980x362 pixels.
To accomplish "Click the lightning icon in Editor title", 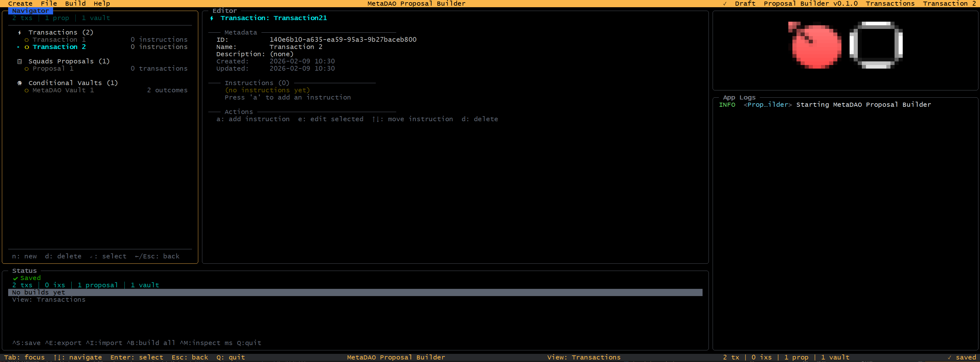I will 212,18.
